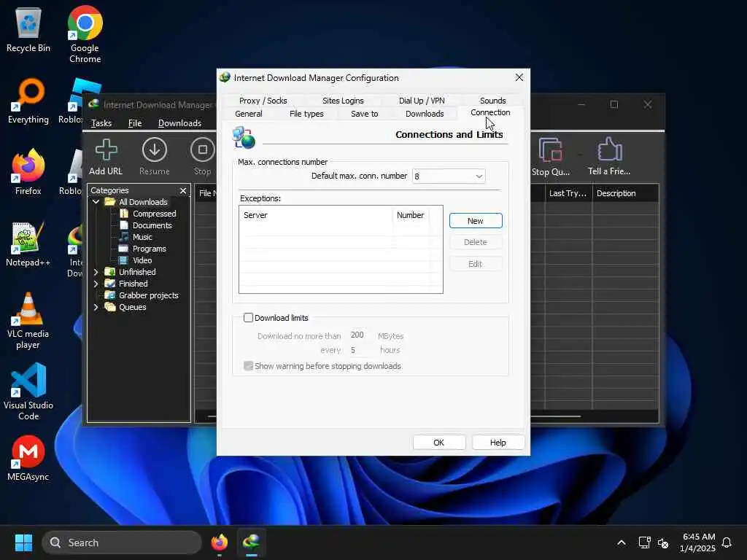Select the Music category

coord(142,237)
